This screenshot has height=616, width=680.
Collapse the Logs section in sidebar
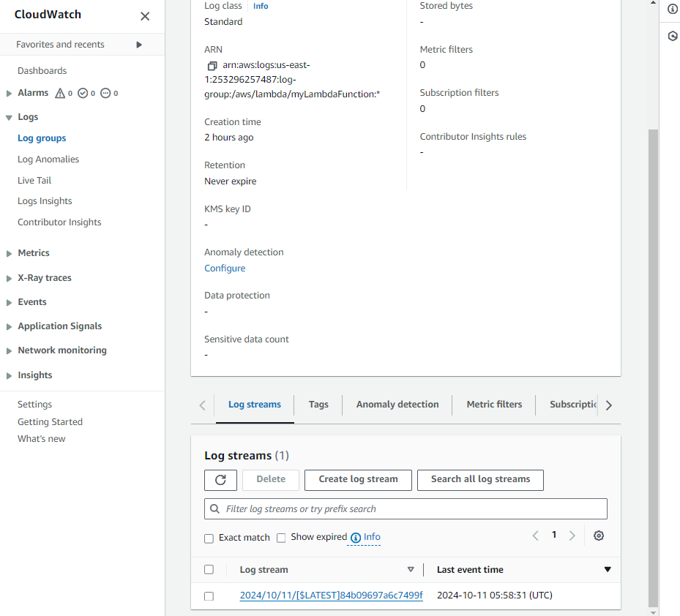coord(9,117)
